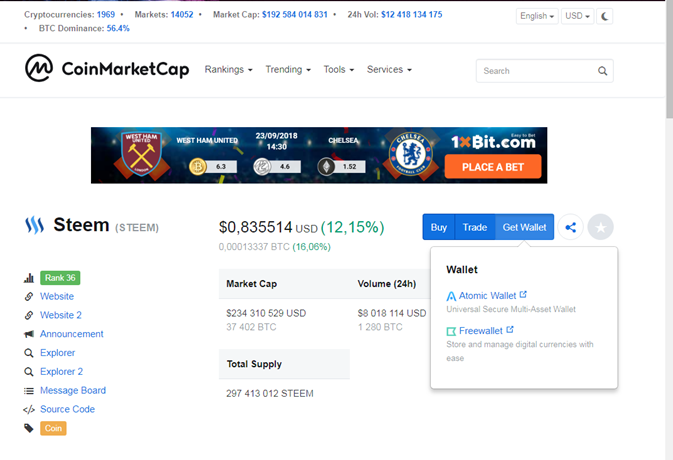
Task: Expand the Services menu
Action: (x=389, y=70)
